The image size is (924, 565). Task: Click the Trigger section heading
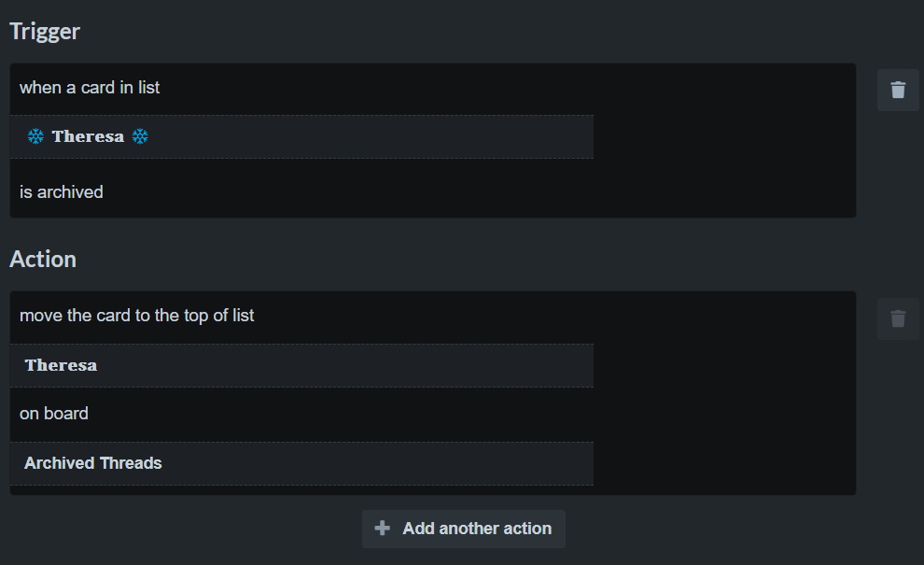[x=45, y=31]
